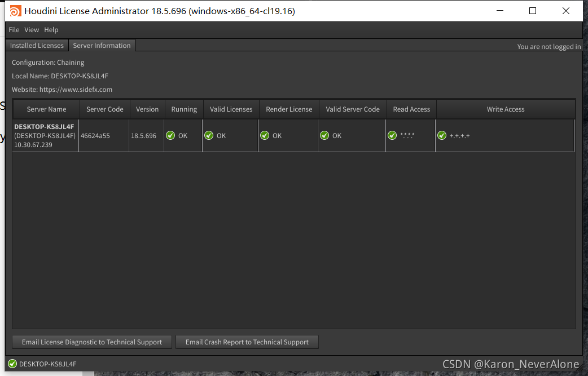Click the Running column header

(184, 109)
